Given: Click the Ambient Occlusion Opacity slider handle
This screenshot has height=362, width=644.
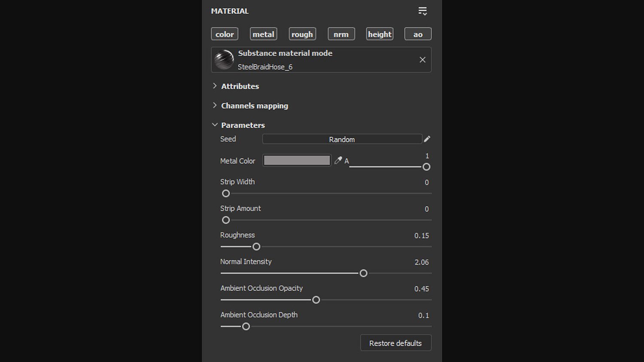Looking at the screenshot, I should click(316, 300).
